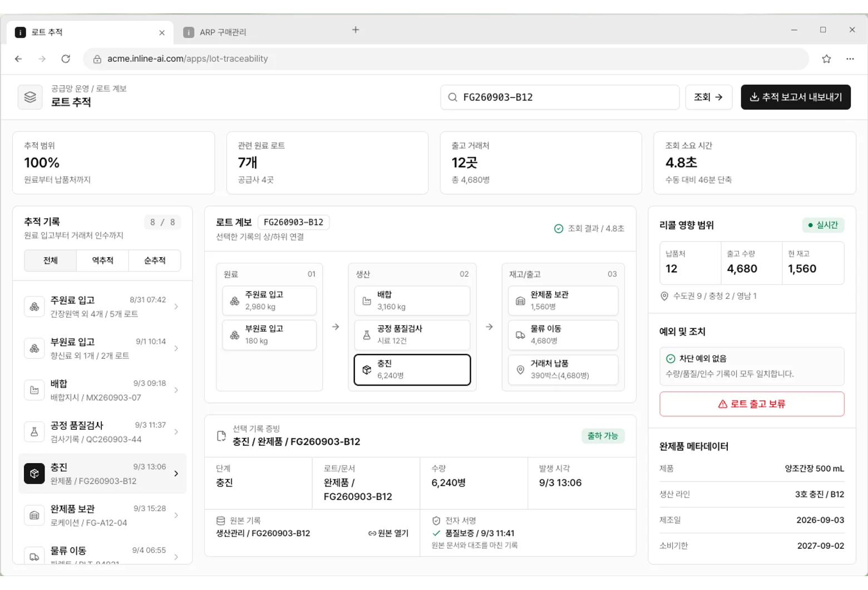This screenshot has height=590, width=868.
Task: Bookmark this page with the star icon
Action: point(826,58)
